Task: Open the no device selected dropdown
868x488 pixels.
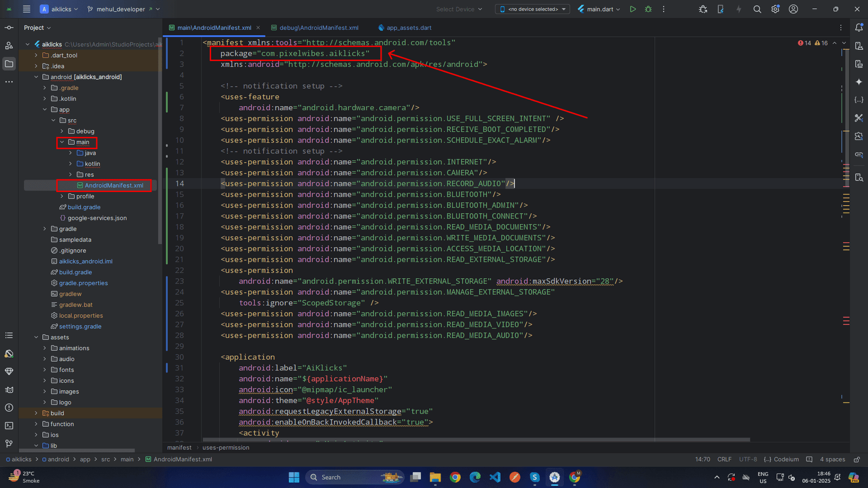Action: click(x=532, y=9)
